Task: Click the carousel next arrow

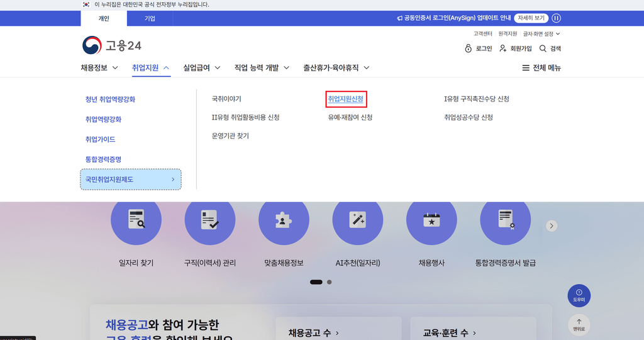Action: point(552,225)
